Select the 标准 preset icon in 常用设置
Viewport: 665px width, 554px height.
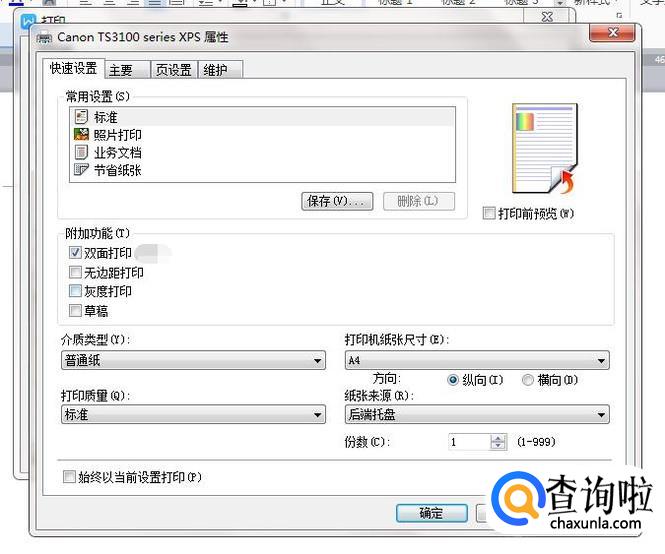click(x=81, y=116)
